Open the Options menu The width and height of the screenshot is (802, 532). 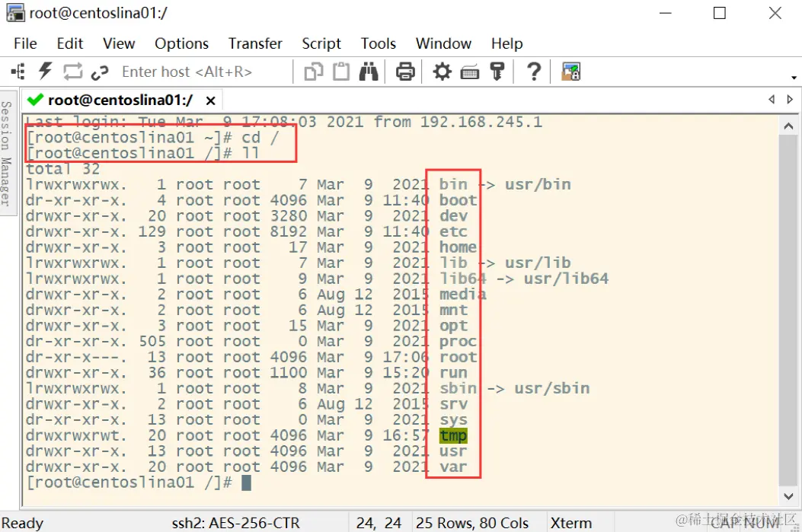point(181,44)
